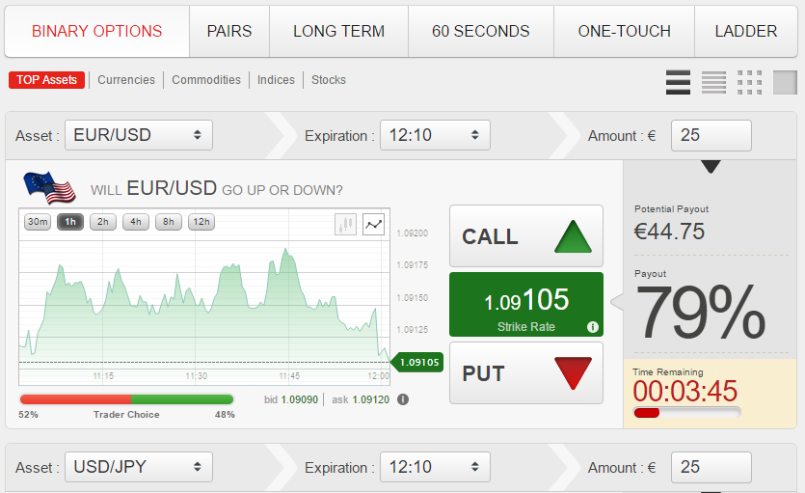Screen dimensions: 805x493
Task: Switch chart to candlestick view icon
Action: pyautogui.click(x=346, y=224)
